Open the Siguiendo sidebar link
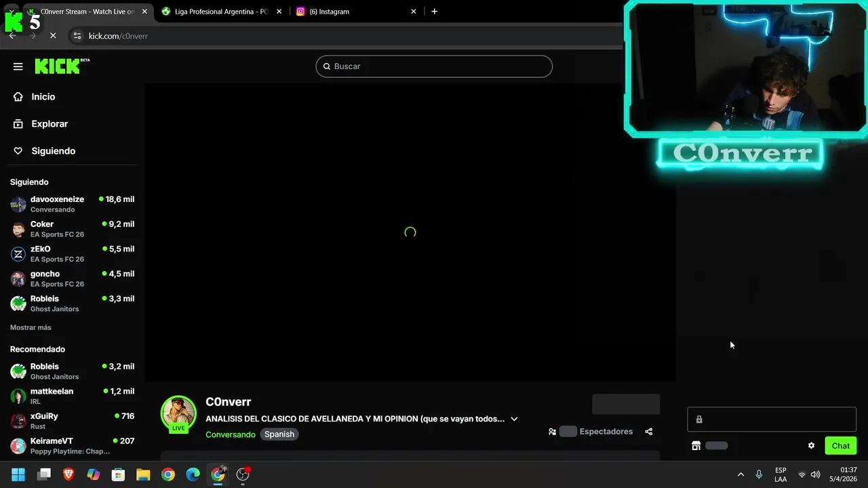The height and width of the screenshot is (488, 868). click(x=54, y=151)
